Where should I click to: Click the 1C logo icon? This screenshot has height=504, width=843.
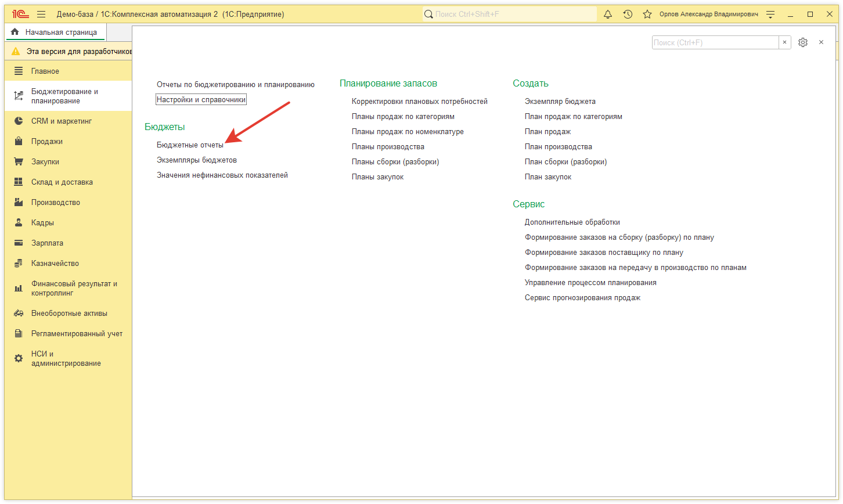coord(20,14)
